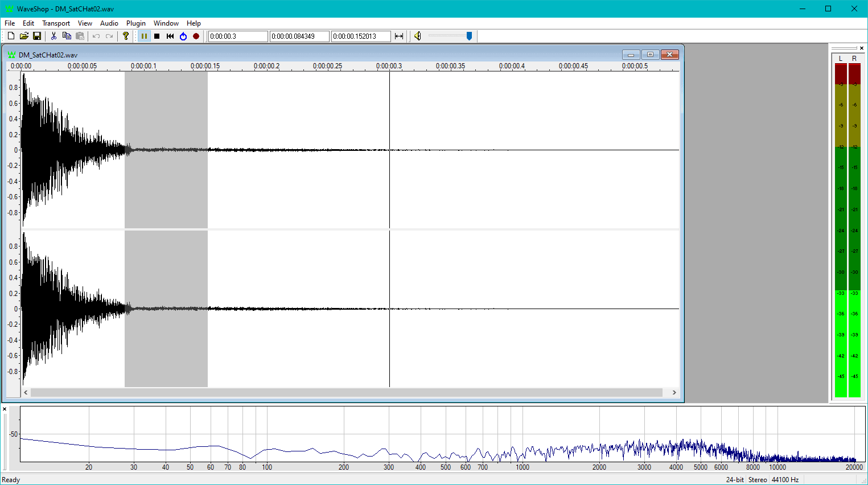Save the file using the floppy icon
This screenshot has width=868, height=485.
tap(37, 36)
